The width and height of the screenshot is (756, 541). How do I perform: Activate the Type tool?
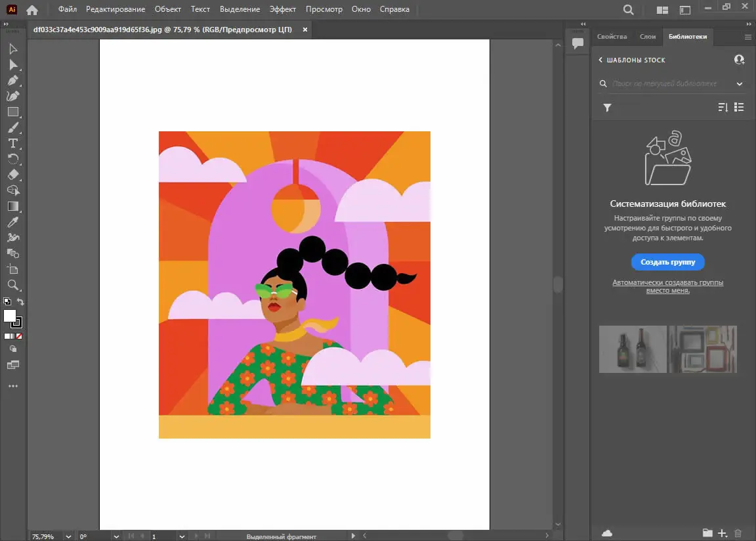pyautogui.click(x=13, y=144)
